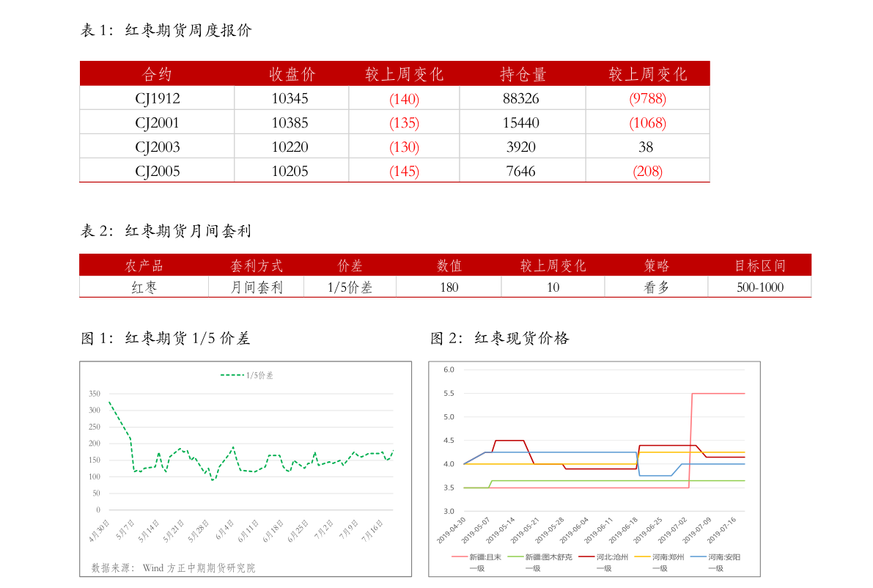
Task: Click the 新疆:且末 pink legend entry
Action: pyautogui.click(x=476, y=562)
